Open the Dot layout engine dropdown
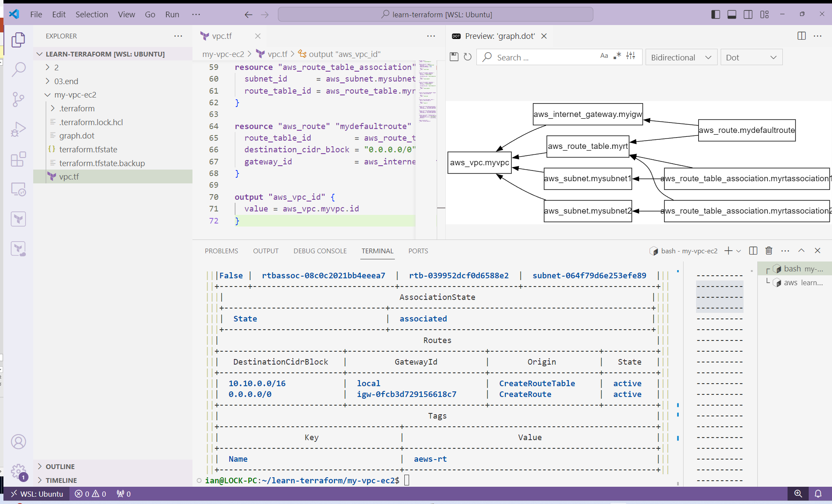Screen dimensions: 832x504 pos(751,57)
